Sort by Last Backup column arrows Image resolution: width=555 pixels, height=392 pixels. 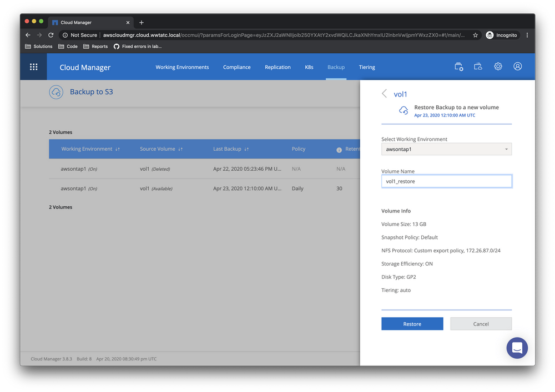(x=246, y=149)
